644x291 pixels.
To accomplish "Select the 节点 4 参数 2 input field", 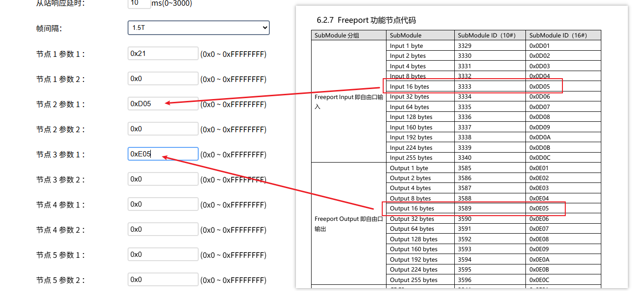I will point(163,229).
